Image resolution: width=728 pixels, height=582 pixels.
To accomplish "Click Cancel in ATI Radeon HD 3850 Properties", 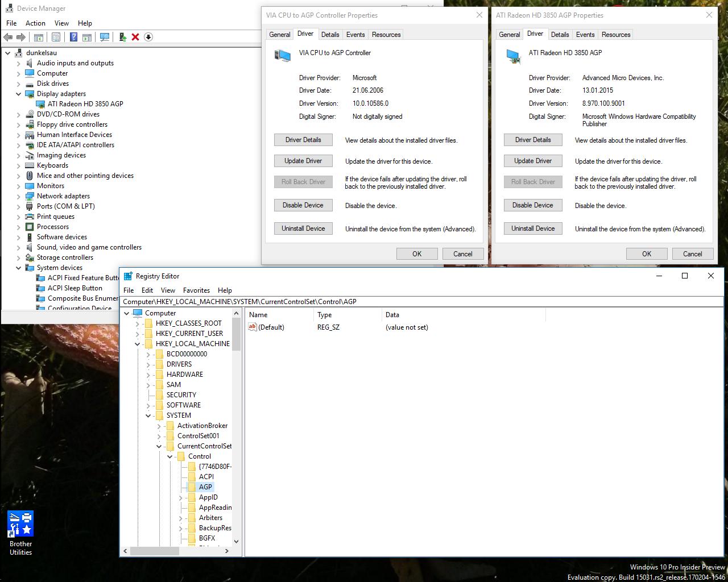I will point(693,254).
